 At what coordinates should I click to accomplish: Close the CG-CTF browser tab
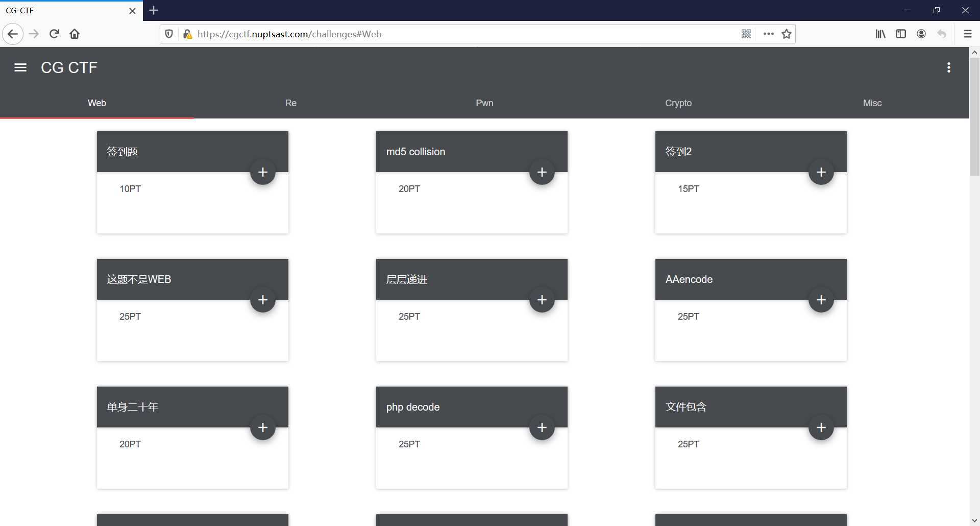click(133, 11)
